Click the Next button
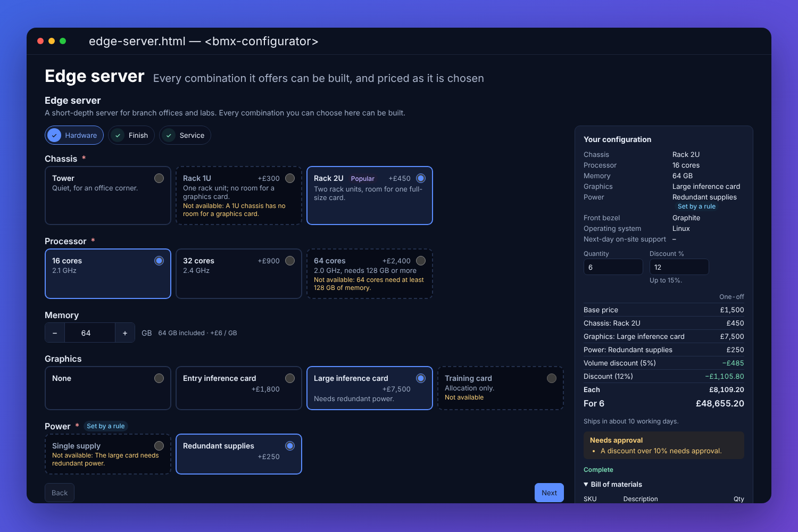 pos(549,493)
